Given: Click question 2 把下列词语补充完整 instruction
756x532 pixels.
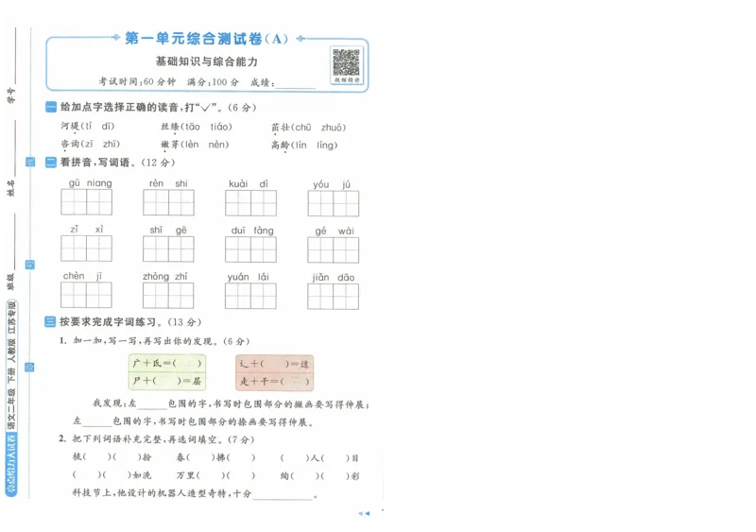Looking at the screenshot, I should coord(157,438).
